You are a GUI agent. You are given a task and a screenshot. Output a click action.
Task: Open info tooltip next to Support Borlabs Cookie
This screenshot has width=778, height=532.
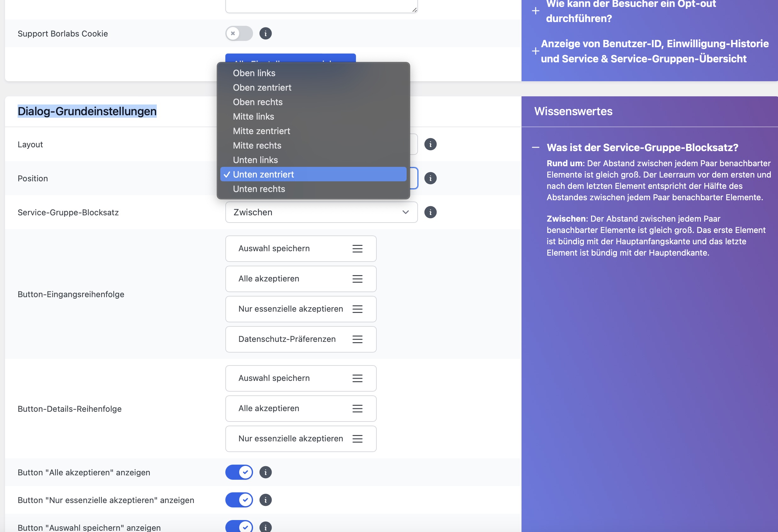click(x=266, y=33)
